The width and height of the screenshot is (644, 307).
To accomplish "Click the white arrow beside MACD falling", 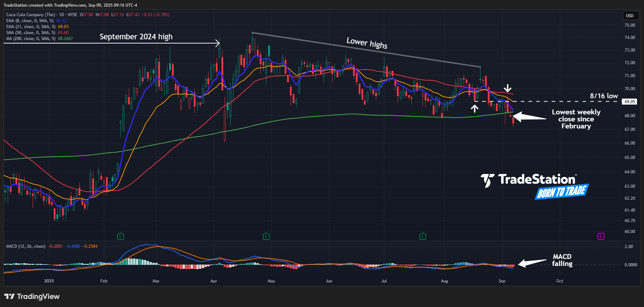I will pos(532,263).
